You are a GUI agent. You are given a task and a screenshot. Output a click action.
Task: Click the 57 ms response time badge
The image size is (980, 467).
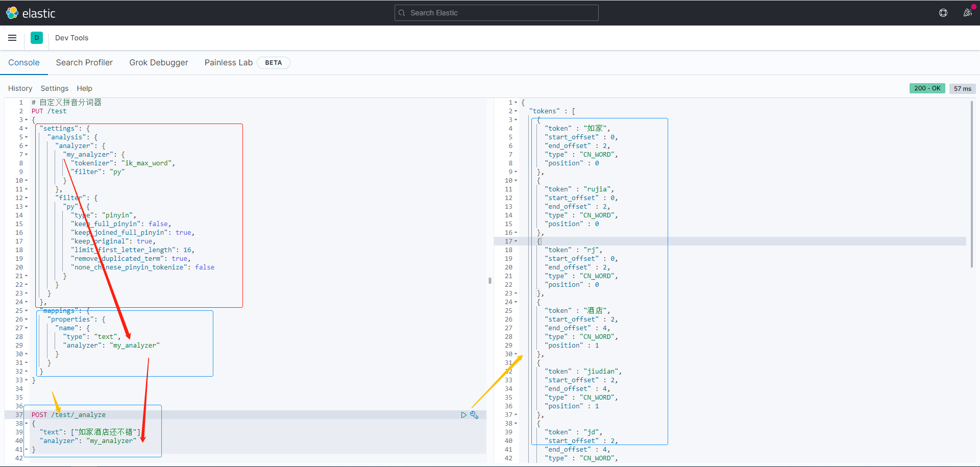click(x=963, y=88)
